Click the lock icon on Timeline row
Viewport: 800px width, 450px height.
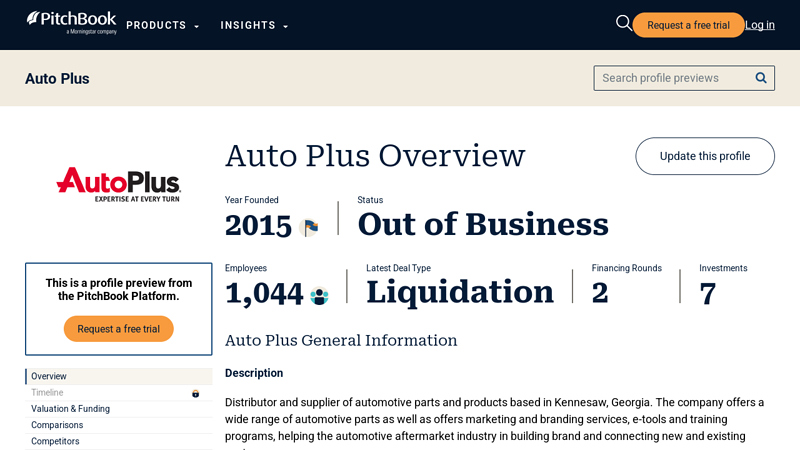tap(195, 393)
